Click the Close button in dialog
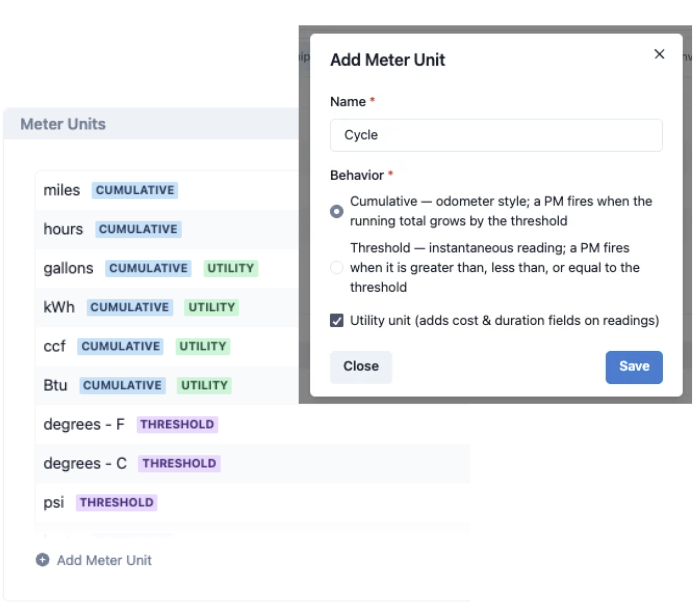696x607 pixels. 361,367
